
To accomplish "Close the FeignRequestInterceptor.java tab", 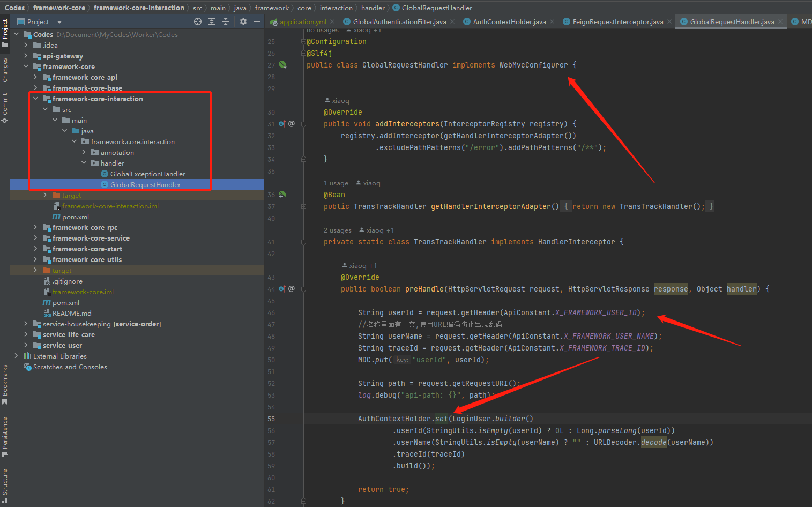I will coord(669,21).
